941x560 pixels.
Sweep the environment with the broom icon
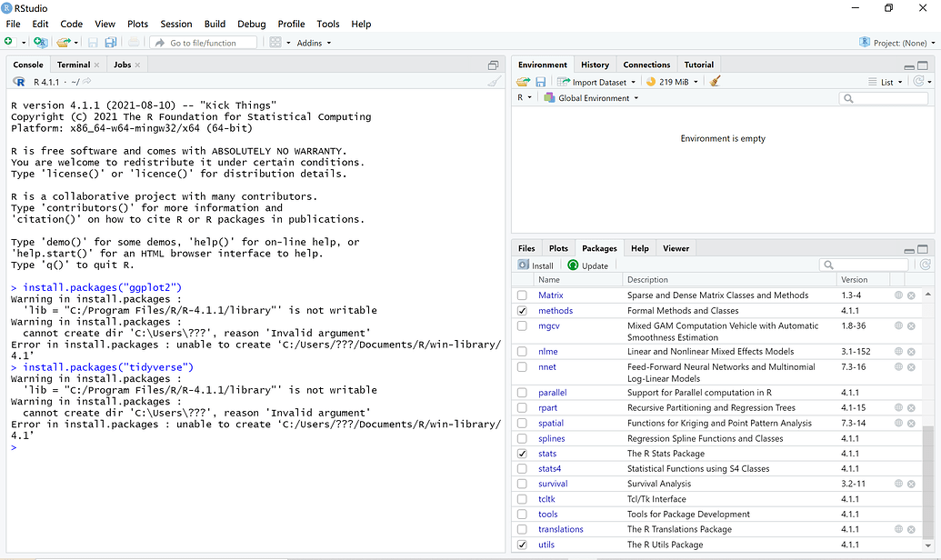713,81
